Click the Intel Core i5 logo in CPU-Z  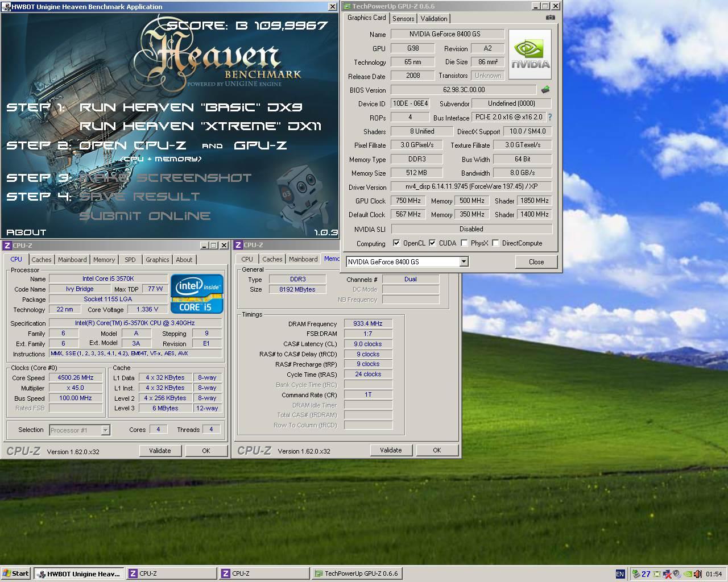[x=197, y=294]
